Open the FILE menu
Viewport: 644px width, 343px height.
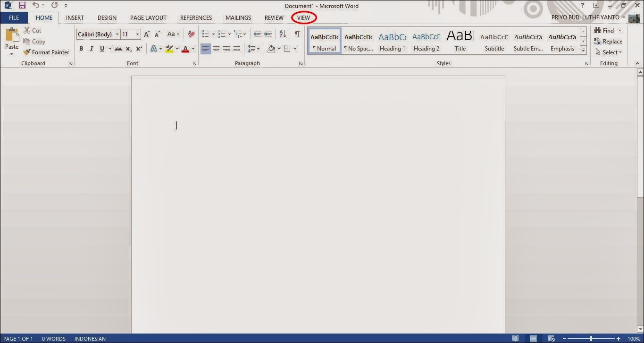14,17
